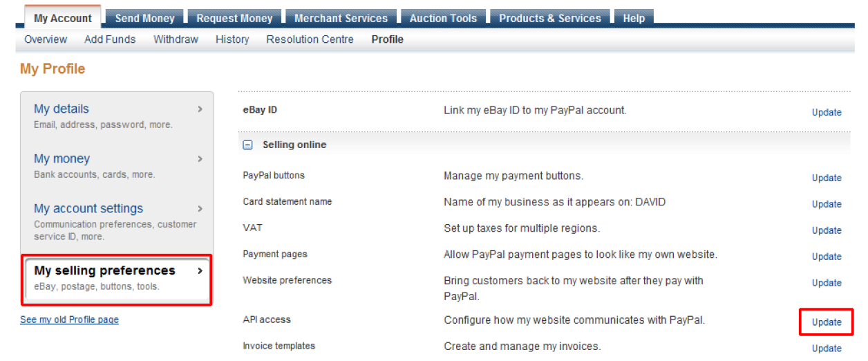Collapse the Selling online section minus icon

(x=248, y=145)
